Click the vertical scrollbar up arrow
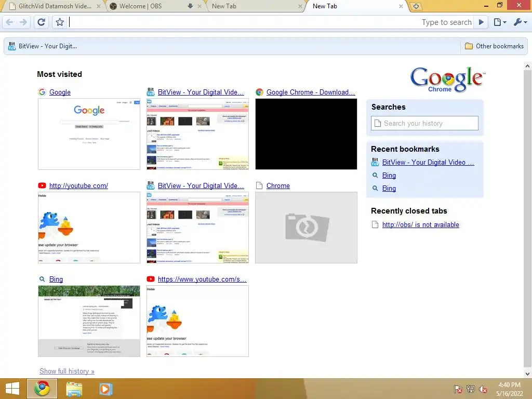Image resolution: width=532 pixels, height=399 pixels. click(528, 66)
